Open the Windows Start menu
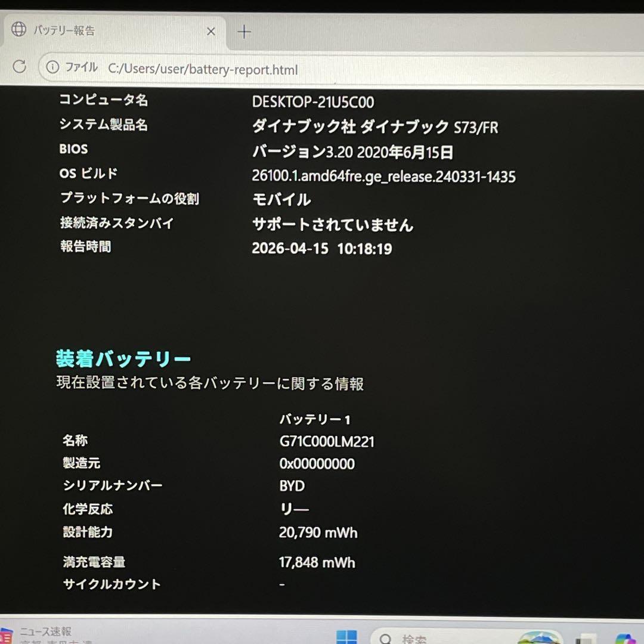 pos(346,637)
